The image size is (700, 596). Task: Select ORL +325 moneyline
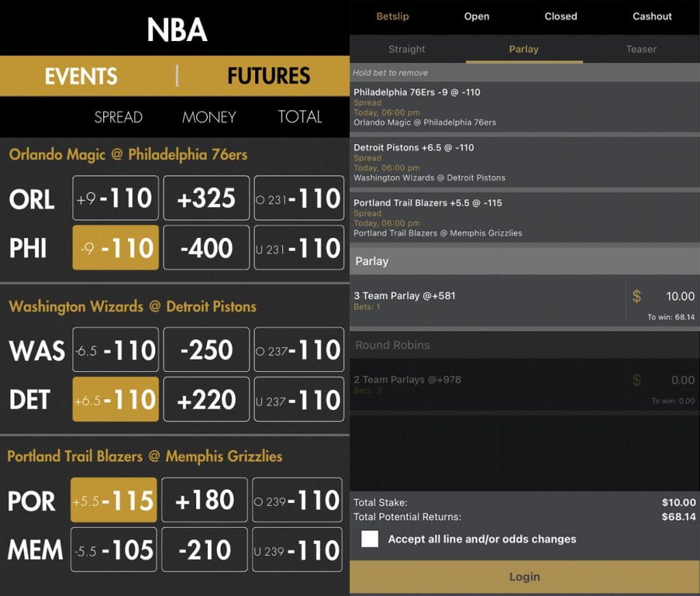pyautogui.click(x=206, y=198)
